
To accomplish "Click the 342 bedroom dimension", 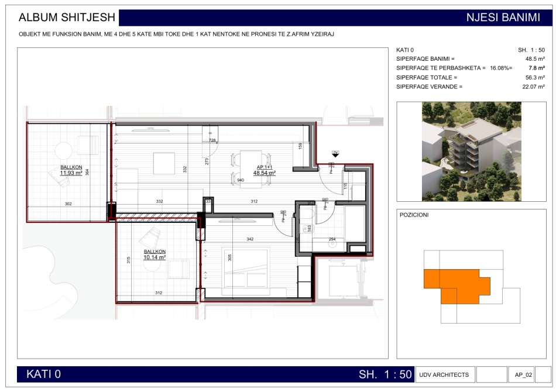I will 250,239.
